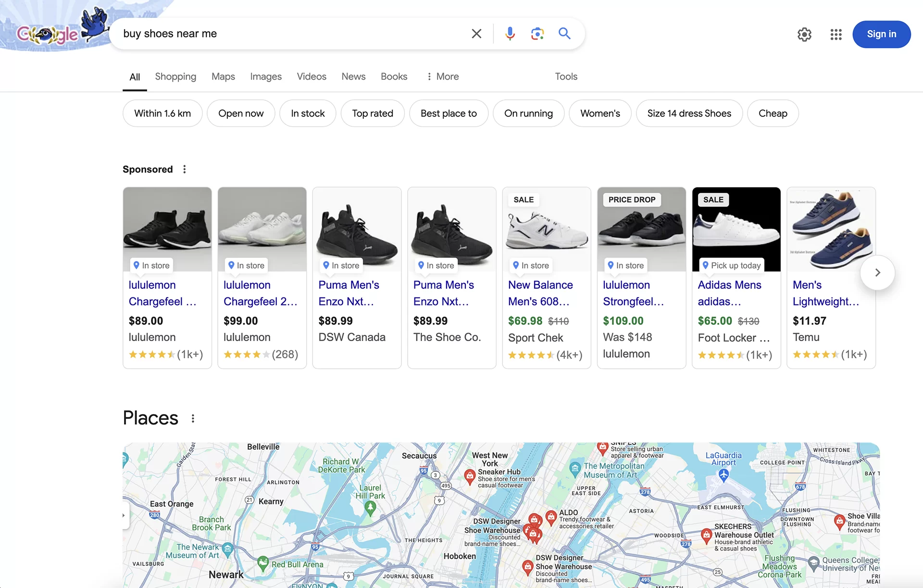
Task: Open the Google apps grid icon
Action: click(836, 34)
